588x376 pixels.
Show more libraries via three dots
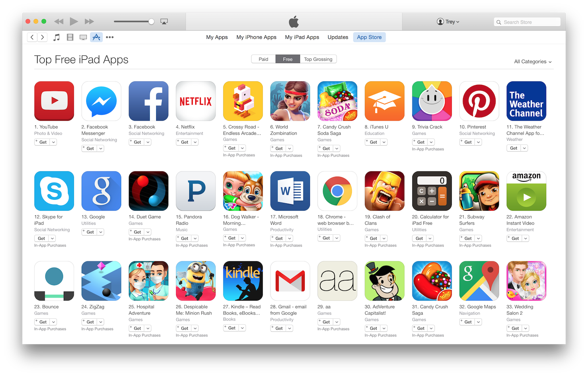pos(110,37)
